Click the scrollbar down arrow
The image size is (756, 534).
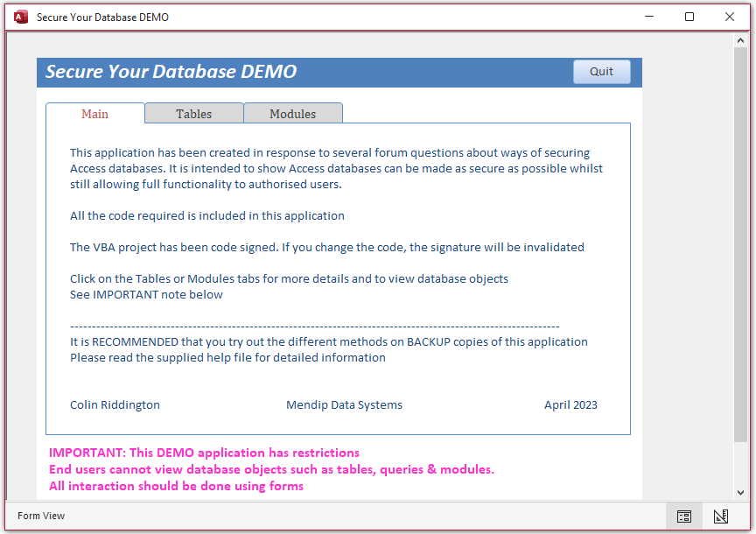point(740,493)
